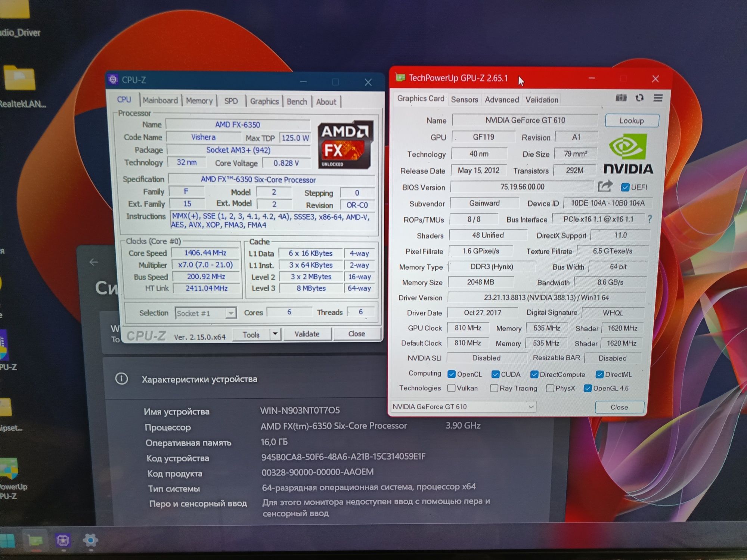747x560 pixels.
Task: Click the Bus Interface question mark icon
Action: point(650,219)
